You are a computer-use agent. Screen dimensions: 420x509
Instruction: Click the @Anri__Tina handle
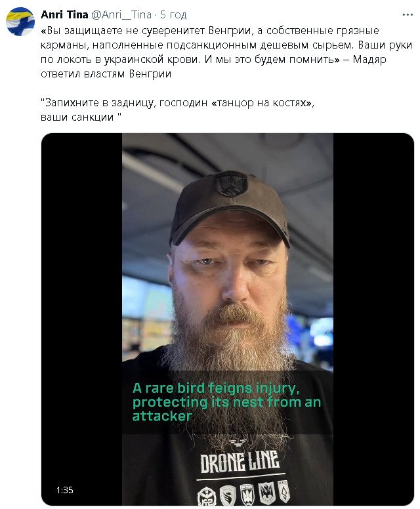[x=121, y=14]
